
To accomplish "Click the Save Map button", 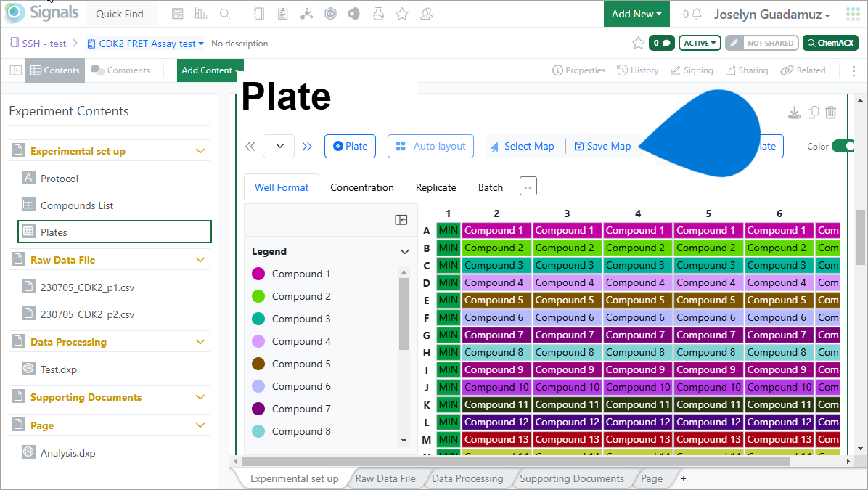I will pos(602,146).
